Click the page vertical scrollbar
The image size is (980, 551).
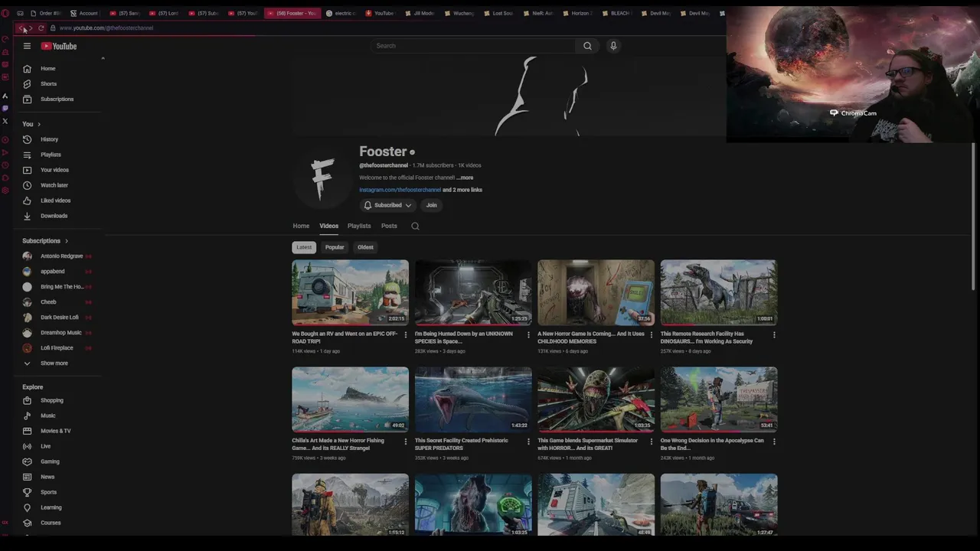click(x=974, y=217)
